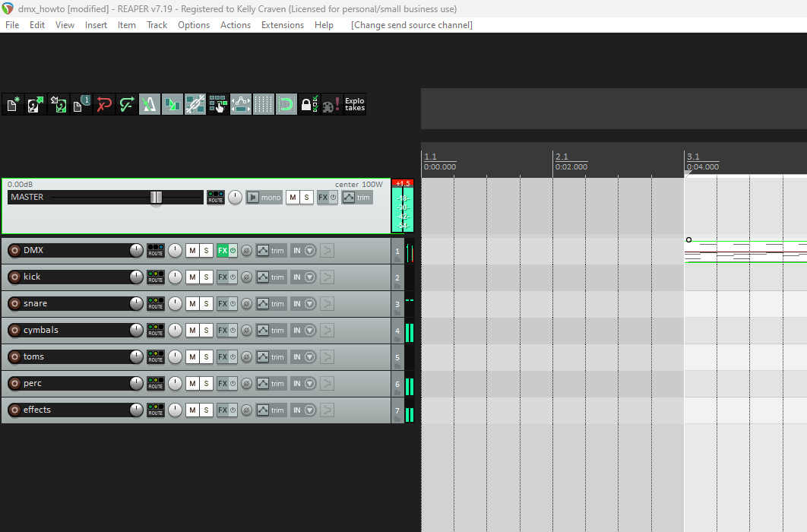
Task: Open input dropdown arrow on toms track
Action: point(309,357)
